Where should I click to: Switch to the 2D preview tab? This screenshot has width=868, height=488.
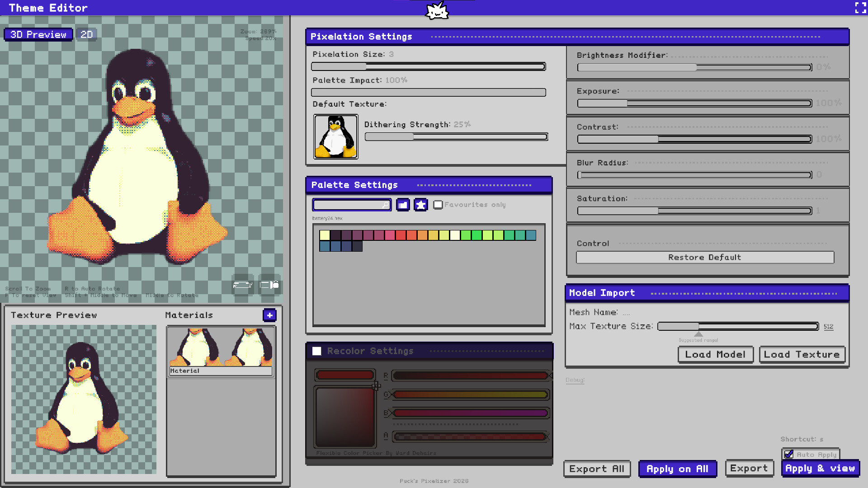86,34
